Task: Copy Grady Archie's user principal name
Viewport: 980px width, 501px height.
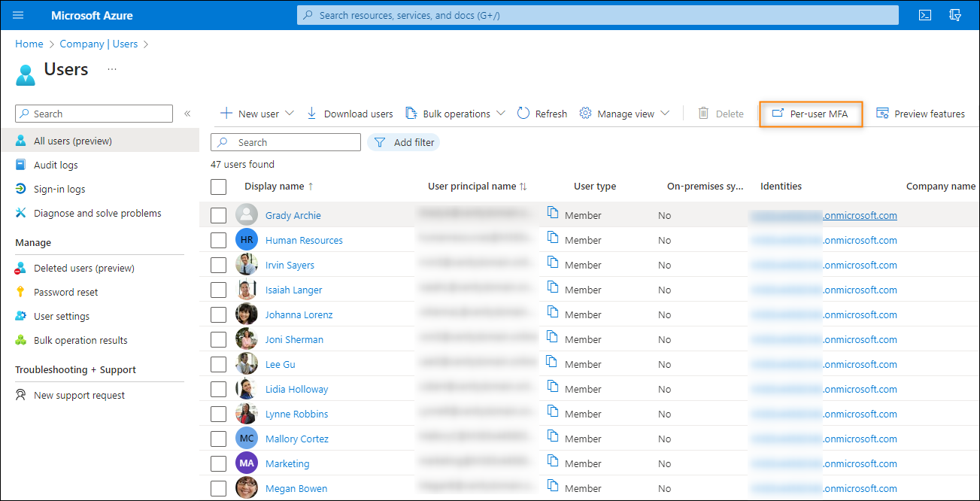Action: pos(553,213)
